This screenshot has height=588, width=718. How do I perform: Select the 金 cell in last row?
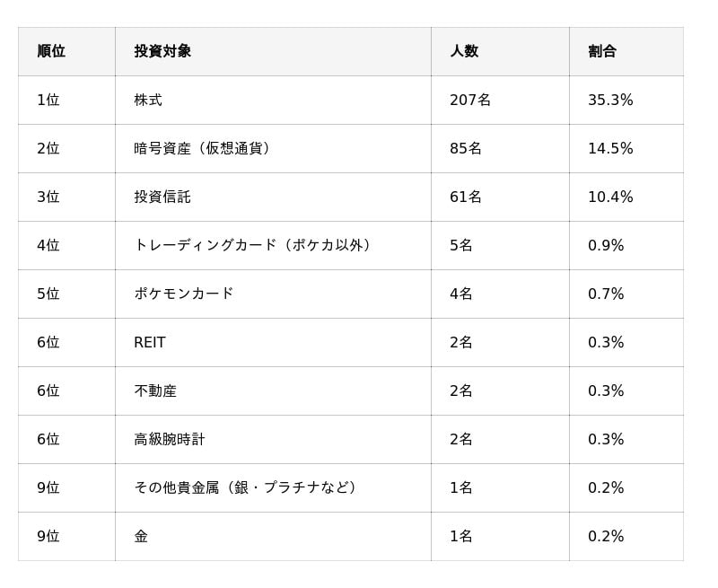point(141,536)
